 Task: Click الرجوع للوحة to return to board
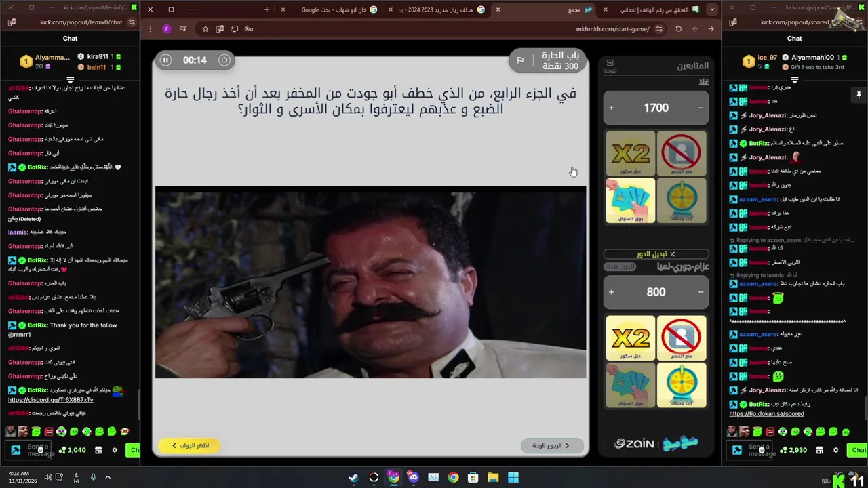(552, 445)
